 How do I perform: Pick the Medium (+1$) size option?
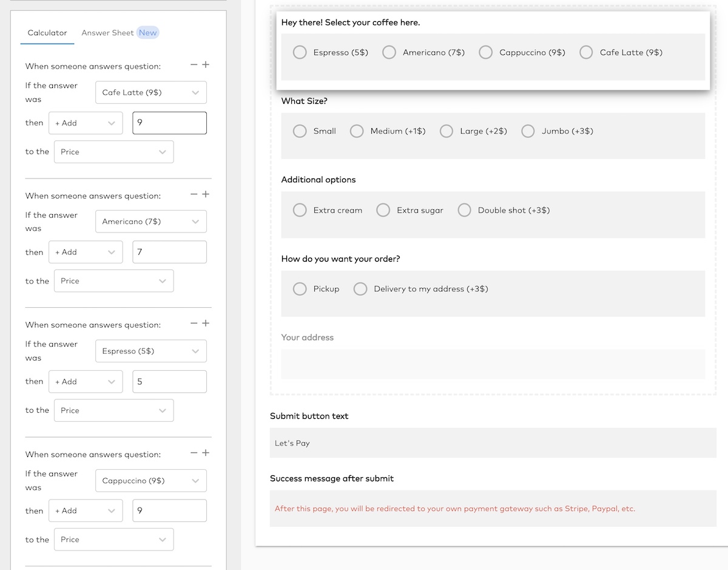pos(357,131)
